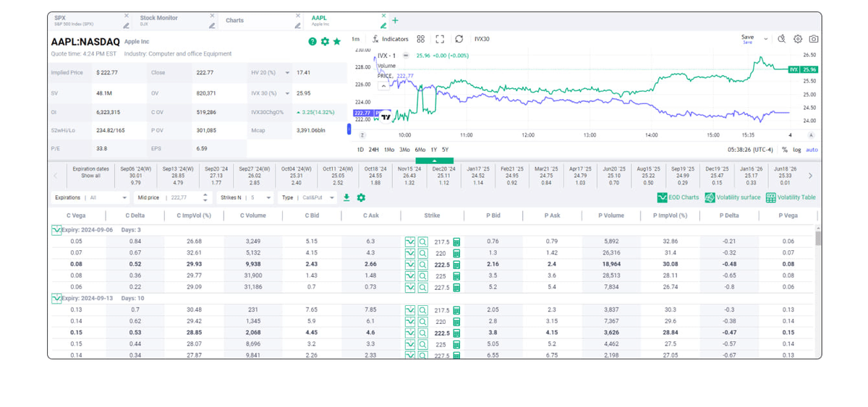Open the Volatility surface view
The height and width of the screenshot is (407, 868).
(733, 197)
